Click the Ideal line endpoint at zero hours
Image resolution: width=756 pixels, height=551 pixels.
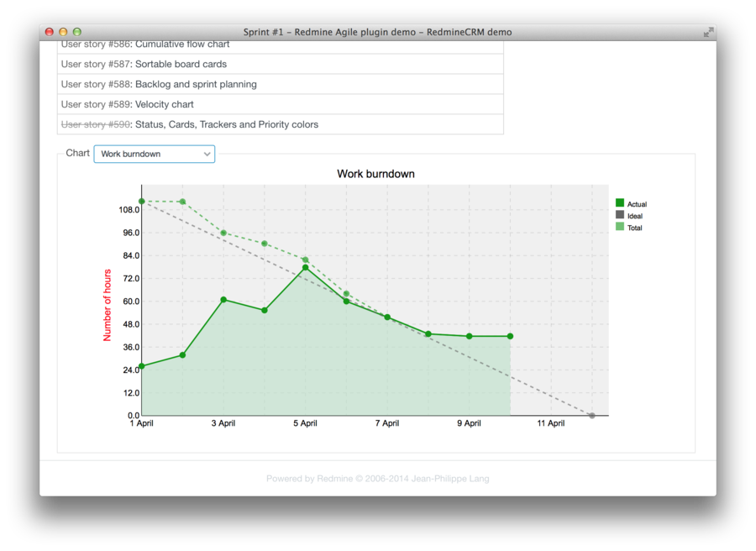click(x=592, y=416)
